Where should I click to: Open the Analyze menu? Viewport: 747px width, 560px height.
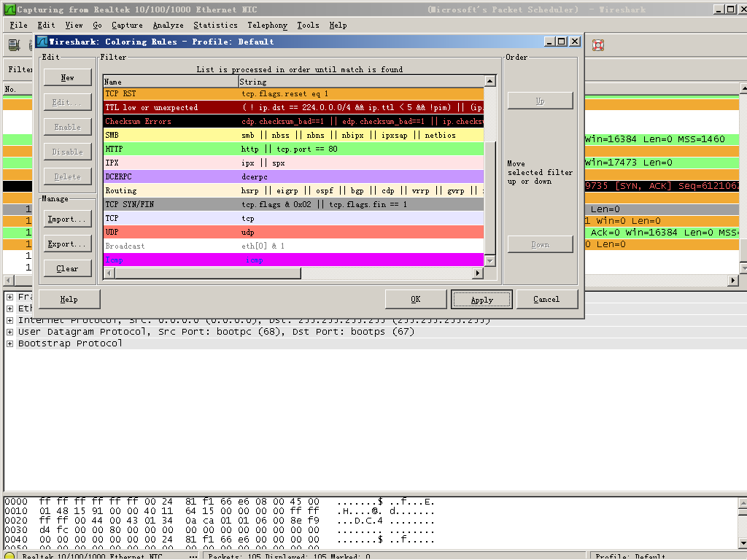[169, 26]
